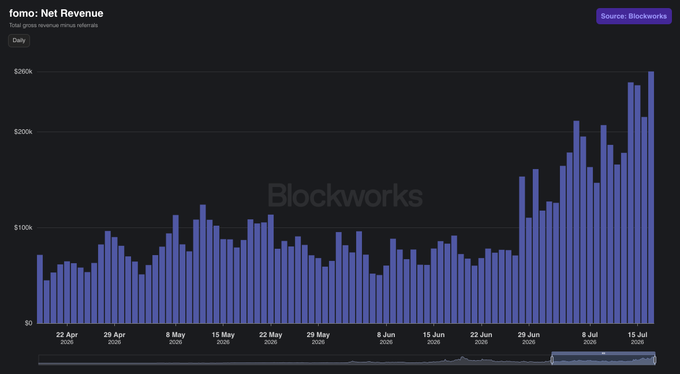Click the 15 Jul x-axis label
Image resolution: width=680 pixels, height=374 pixels.
[x=638, y=338]
